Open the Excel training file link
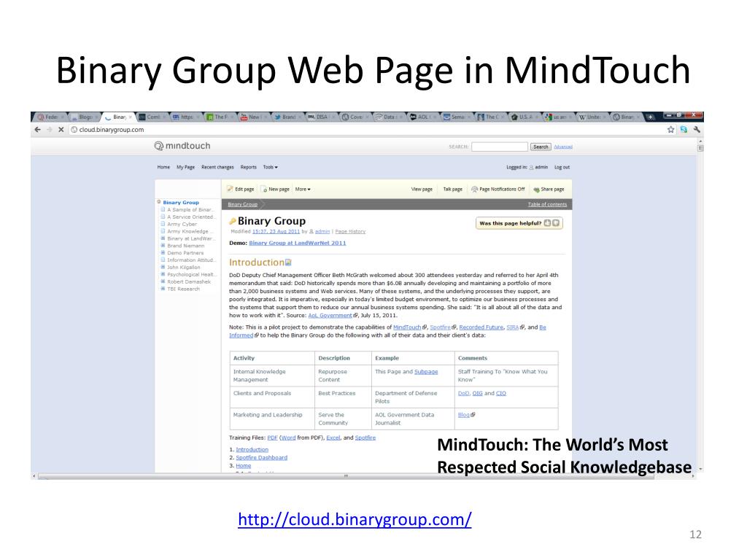 (333, 437)
